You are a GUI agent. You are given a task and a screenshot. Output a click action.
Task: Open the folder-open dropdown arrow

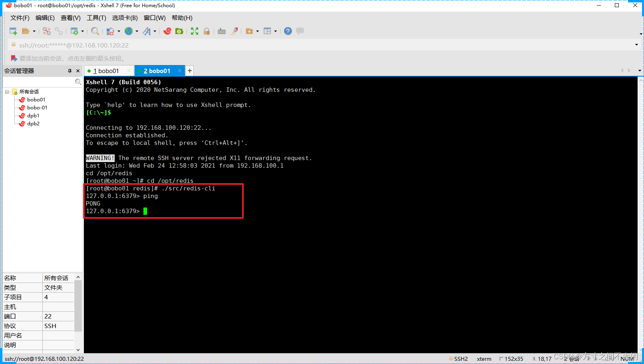(x=34, y=31)
